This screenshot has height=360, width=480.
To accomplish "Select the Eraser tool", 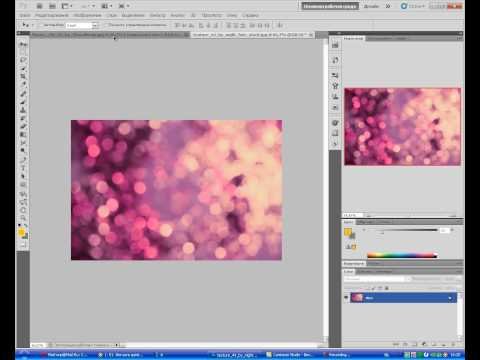I will [x=23, y=126].
